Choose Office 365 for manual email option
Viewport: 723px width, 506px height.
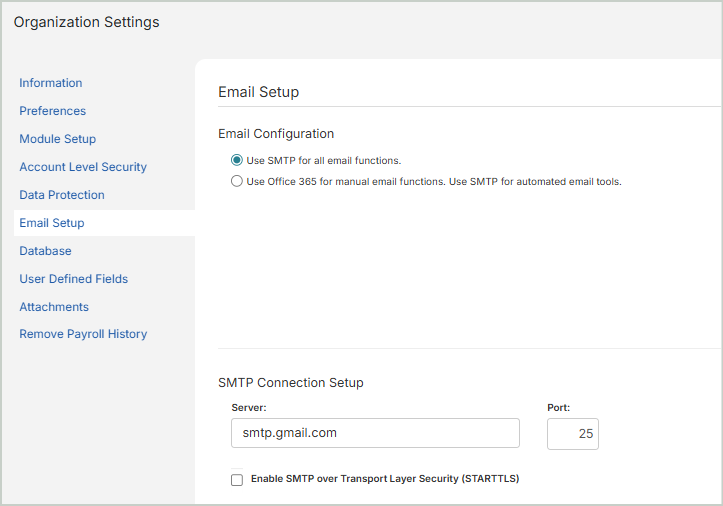click(237, 181)
